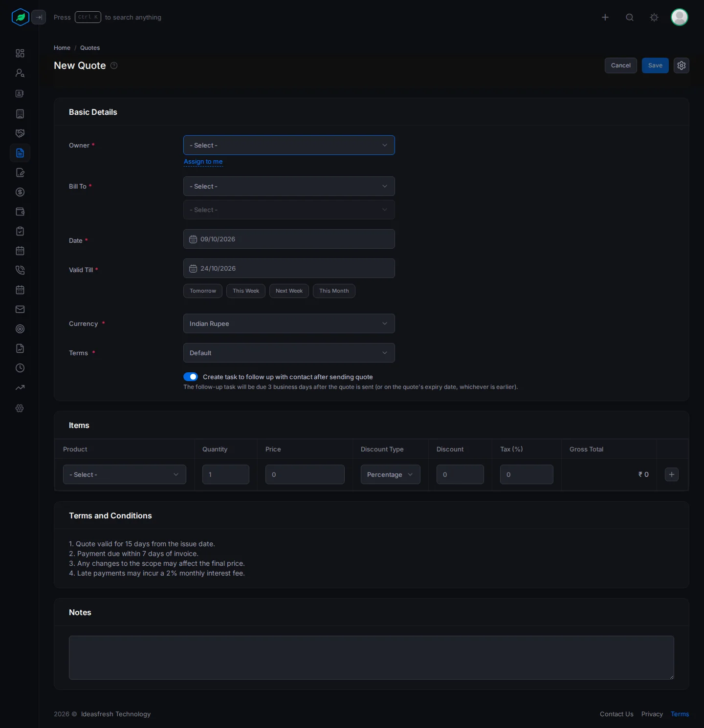
Task: Open the Owner dropdown
Action: (289, 145)
